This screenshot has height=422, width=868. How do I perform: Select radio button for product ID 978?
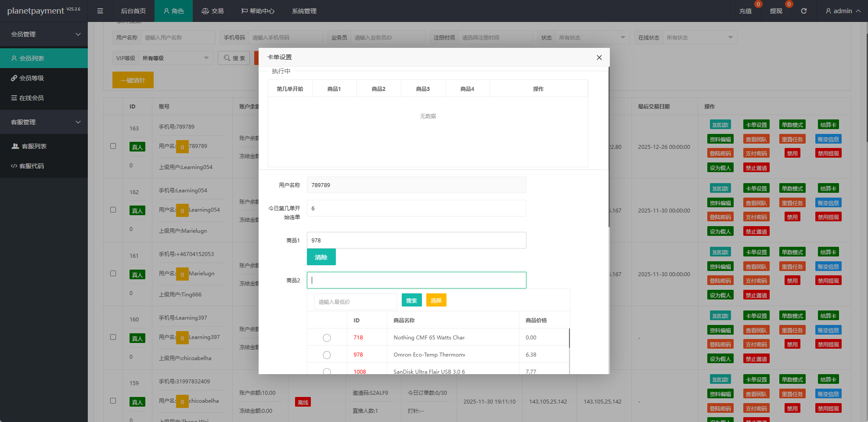(327, 355)
